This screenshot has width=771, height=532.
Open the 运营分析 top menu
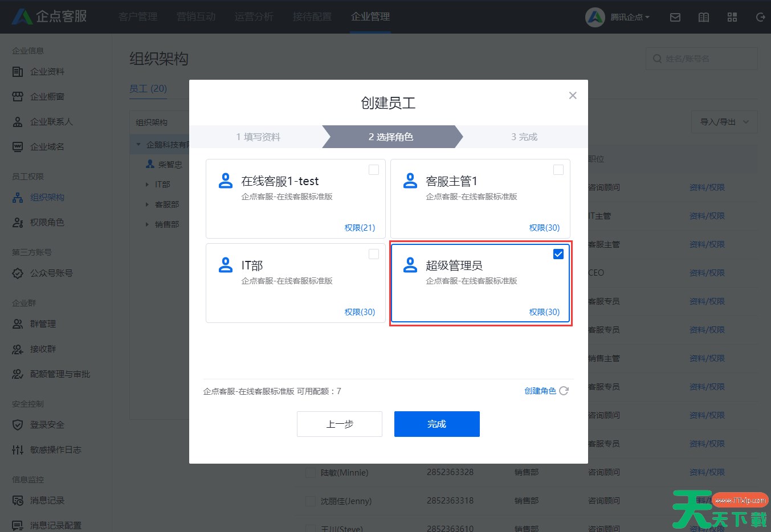pos(254,17)
